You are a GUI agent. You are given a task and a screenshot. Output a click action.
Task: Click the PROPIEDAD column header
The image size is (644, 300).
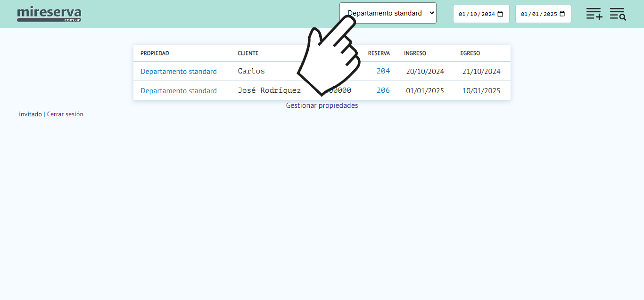[155, 53]
